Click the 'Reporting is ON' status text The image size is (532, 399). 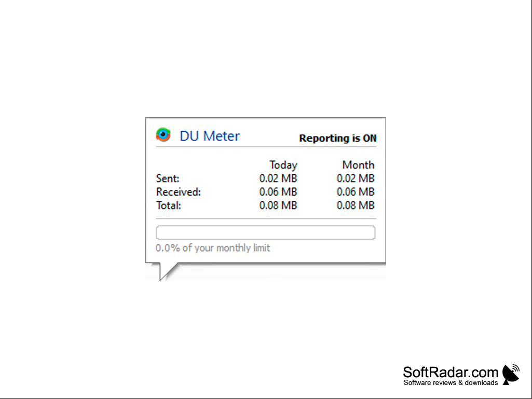pyautogui.click(x=337, y=138)
